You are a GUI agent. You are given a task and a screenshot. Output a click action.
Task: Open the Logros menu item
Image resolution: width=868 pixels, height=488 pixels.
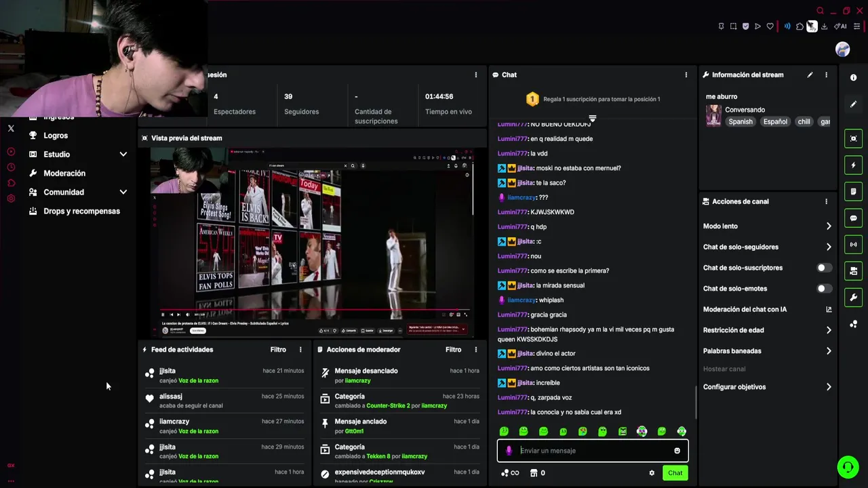coord(56,136)
